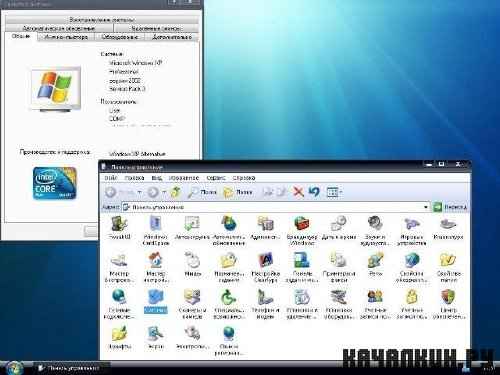The height and width of the screenshot is (375, 500).
Task: Click the Поиск search toolbar button
Action: point(202,192)
